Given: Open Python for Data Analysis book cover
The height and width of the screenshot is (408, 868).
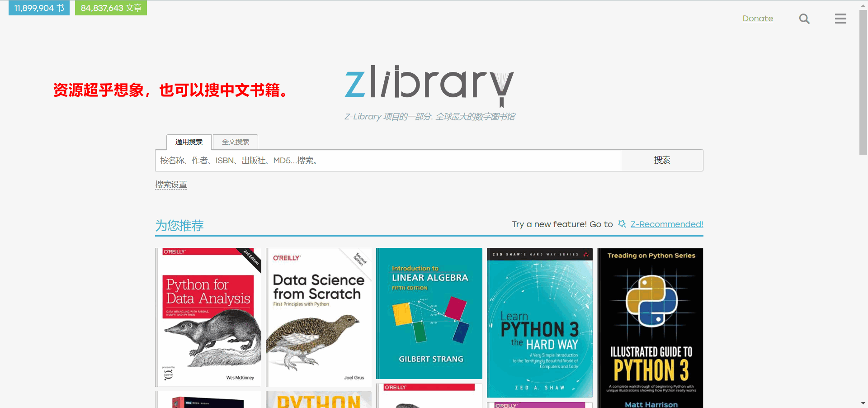Looking at the screenshot, I should pyautogui.click(x=208, y=317).
